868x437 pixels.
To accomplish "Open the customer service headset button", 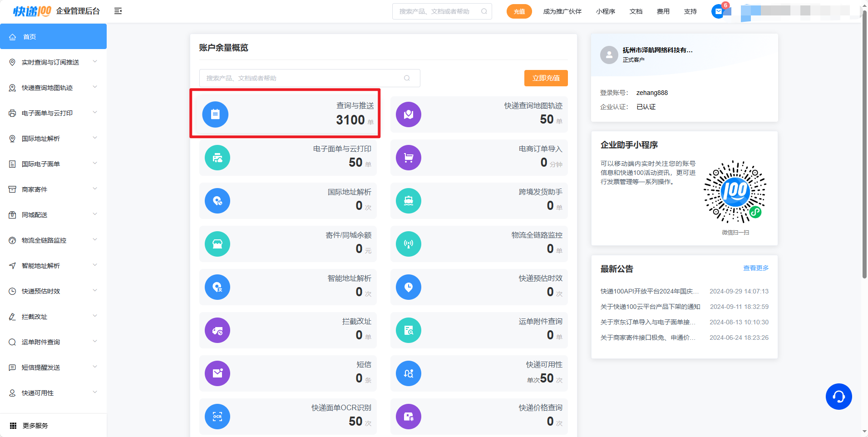I will point(838,397).
